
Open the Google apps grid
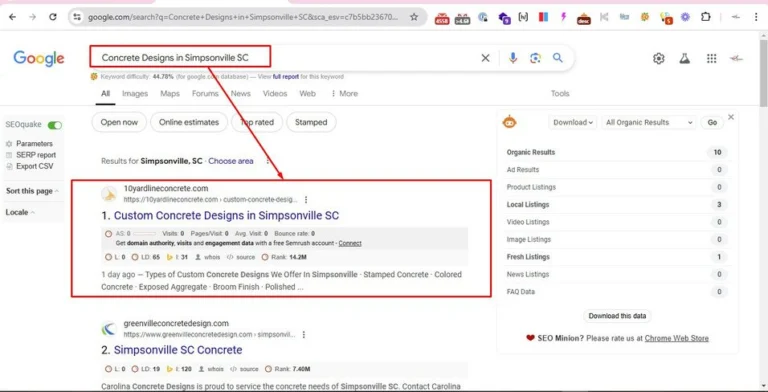[x=712, y=59]
